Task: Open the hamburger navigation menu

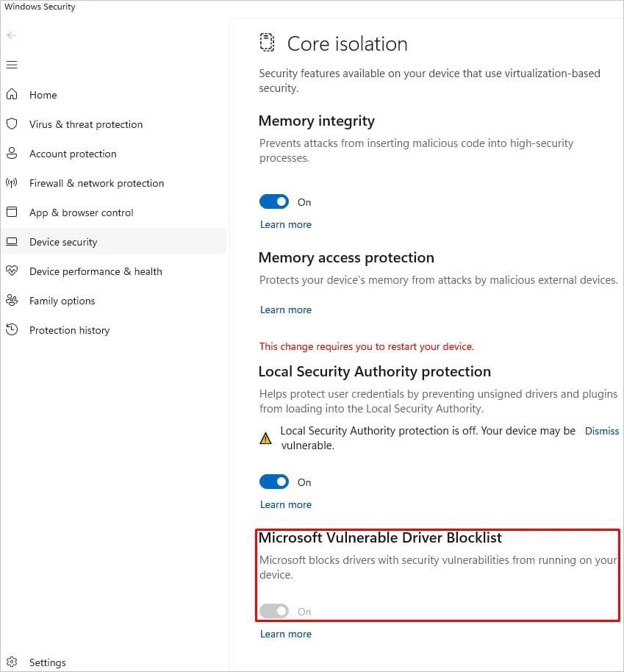Action: click(12, 65)
